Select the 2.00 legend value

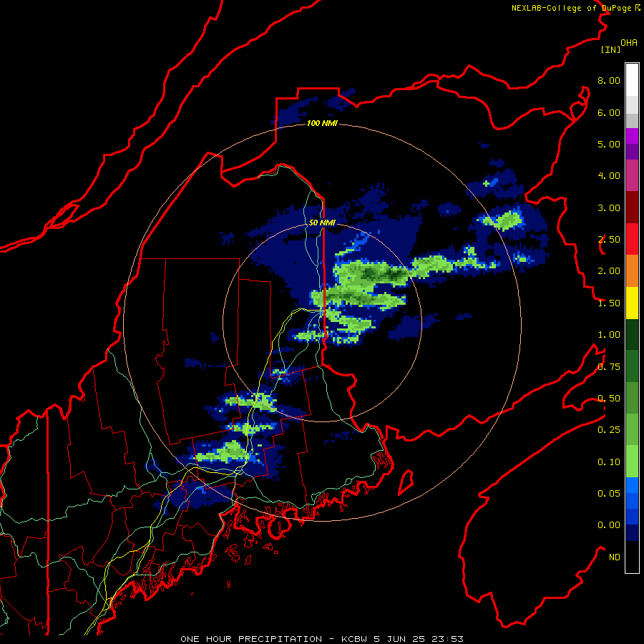tap(609, 271)
